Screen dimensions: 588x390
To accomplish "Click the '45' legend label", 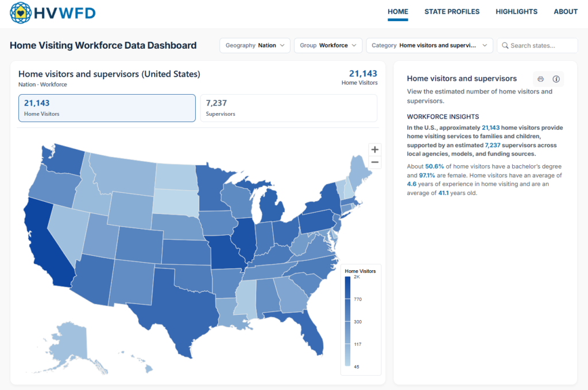I will tap(356, 367).
